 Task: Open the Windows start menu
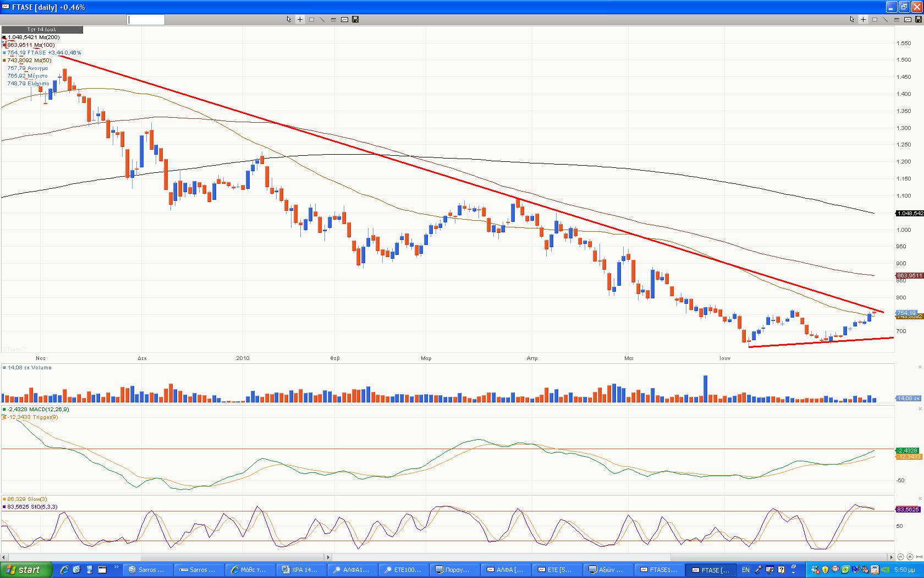tap(26, 570)
